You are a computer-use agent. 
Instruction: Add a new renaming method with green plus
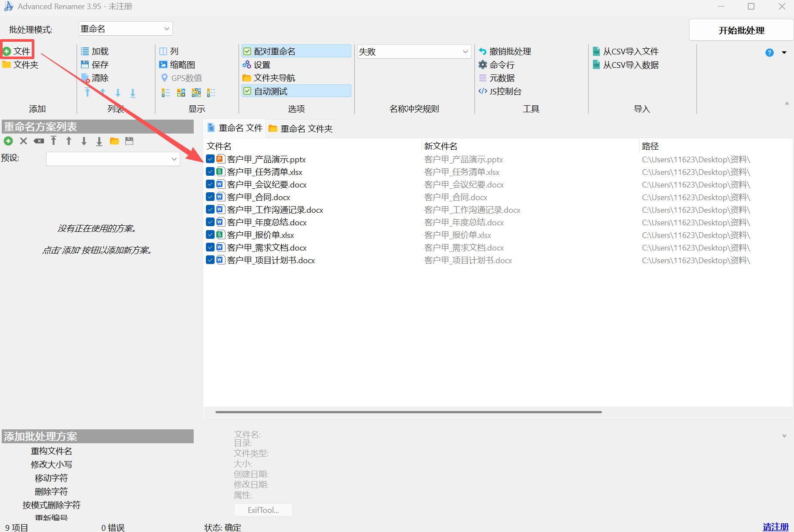8,141
